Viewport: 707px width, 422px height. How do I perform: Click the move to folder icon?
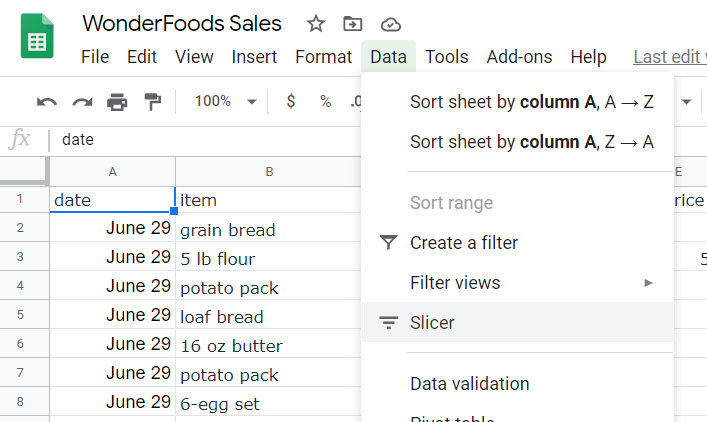tap(353, 24)
